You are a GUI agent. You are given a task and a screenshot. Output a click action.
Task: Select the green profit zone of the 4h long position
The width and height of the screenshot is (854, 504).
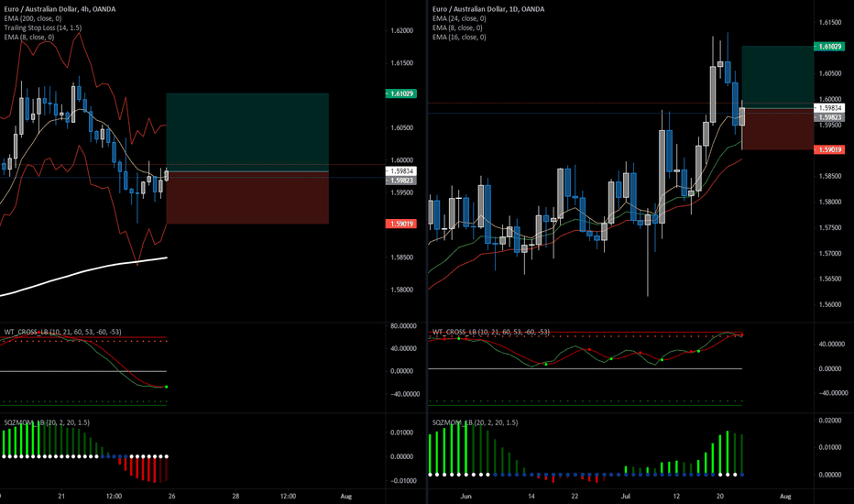[247, 132]
